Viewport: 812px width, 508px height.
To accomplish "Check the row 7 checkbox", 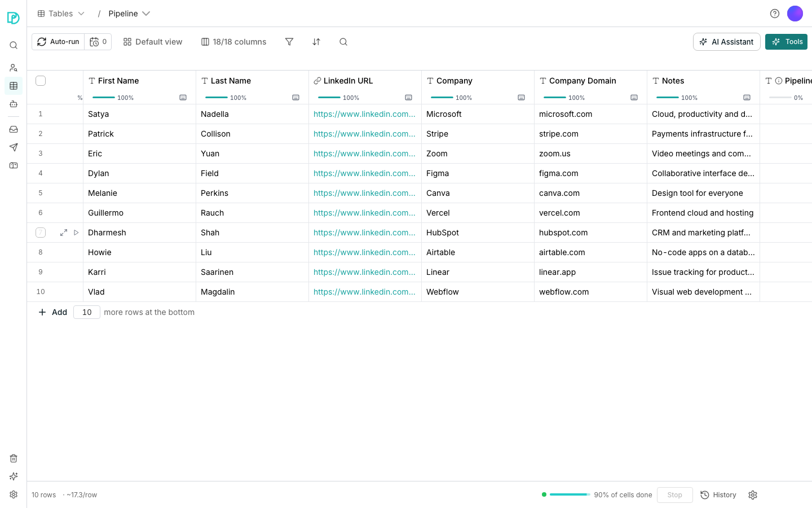I will pos(41,233).
